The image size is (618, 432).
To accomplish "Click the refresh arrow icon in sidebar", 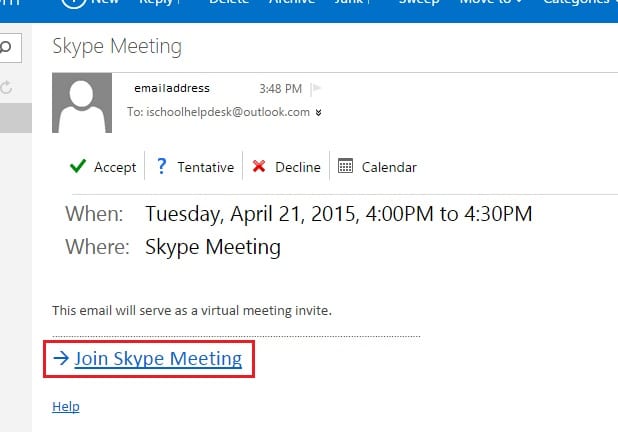I will [x=6, y=88].
